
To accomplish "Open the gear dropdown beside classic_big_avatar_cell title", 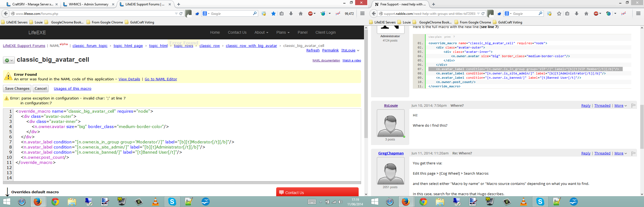I will [x=9, y=60].
